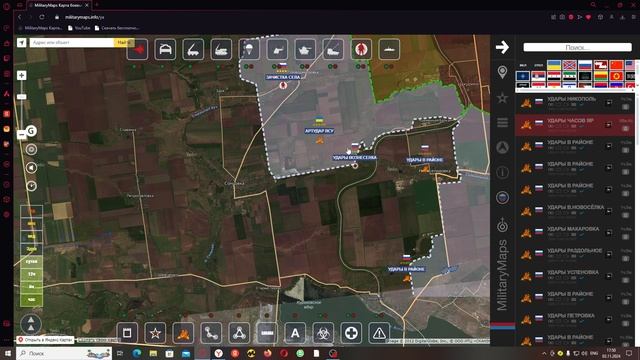Select the self-propelled artillery icon

(333, 49)
